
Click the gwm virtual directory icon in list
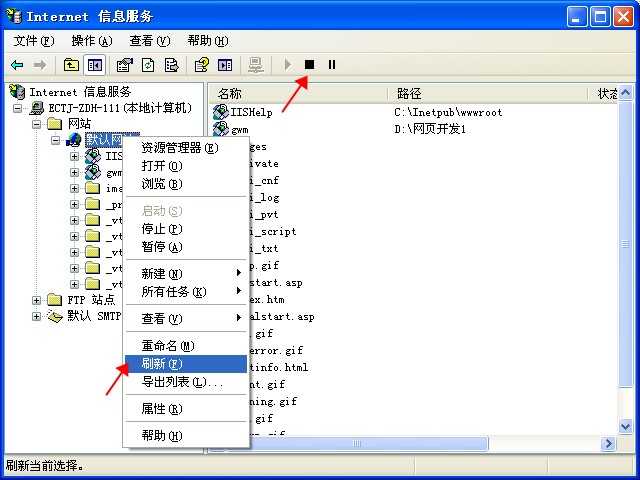click(x=221, y=129)
